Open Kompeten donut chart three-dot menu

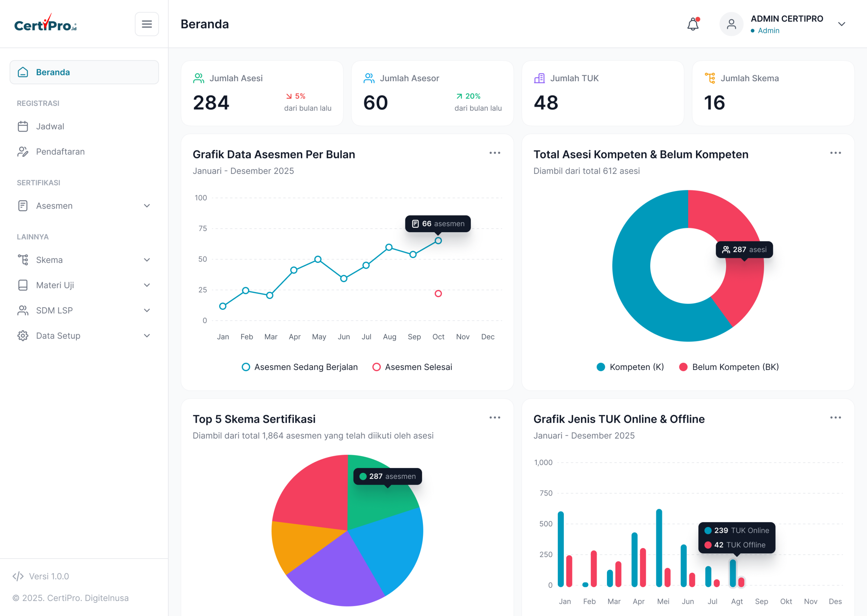[x=835, y=153]
